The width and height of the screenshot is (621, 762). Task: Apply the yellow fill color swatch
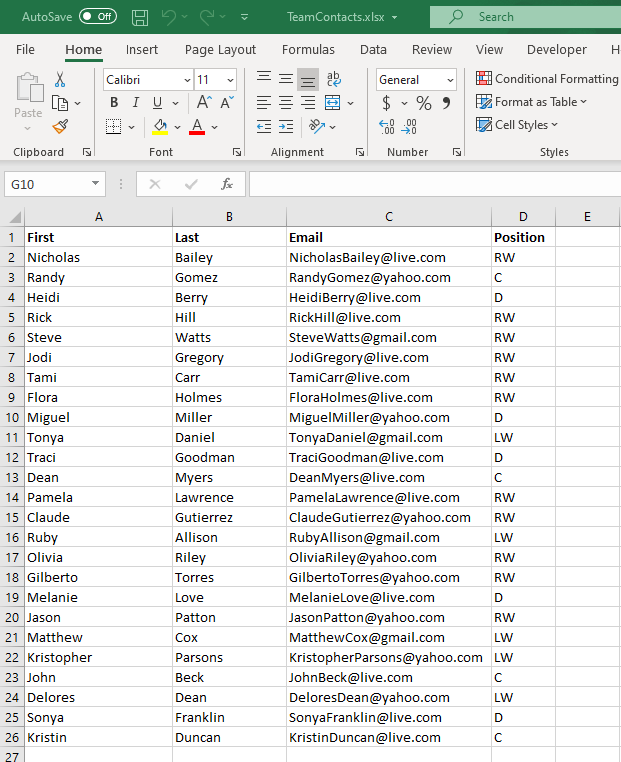tap(160, 127)
